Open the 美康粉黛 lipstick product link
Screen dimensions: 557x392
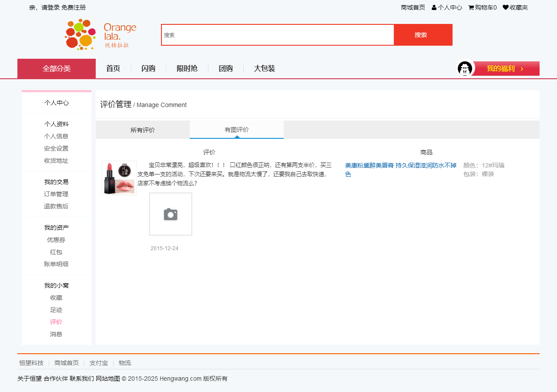tap(400, 170)
